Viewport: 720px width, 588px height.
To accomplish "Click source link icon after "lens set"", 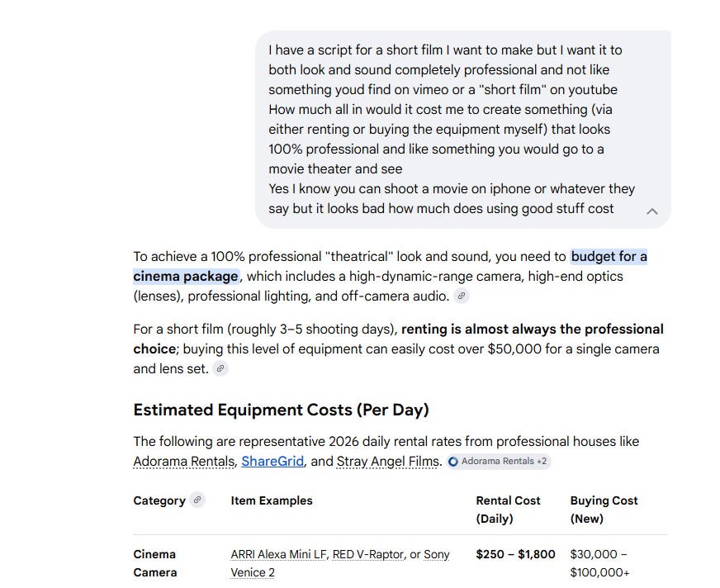I will tap(220, 369).
